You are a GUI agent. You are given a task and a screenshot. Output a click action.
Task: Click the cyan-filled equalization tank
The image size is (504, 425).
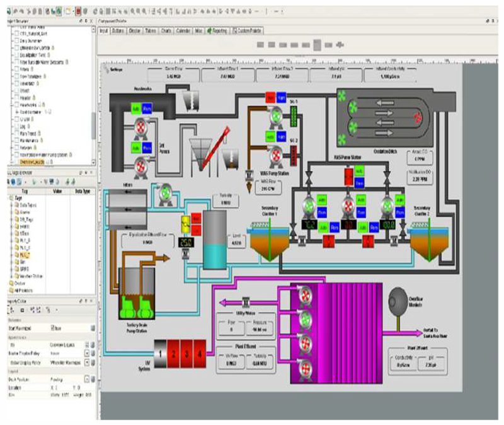point(215,240)
